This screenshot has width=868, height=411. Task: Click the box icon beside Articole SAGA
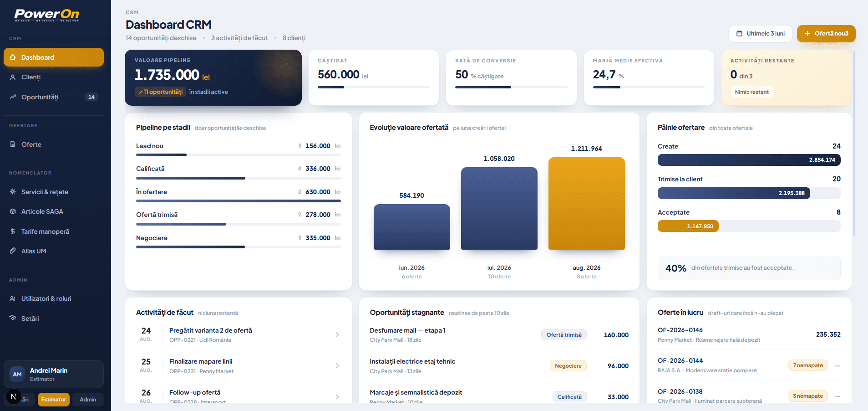[13, 211]
